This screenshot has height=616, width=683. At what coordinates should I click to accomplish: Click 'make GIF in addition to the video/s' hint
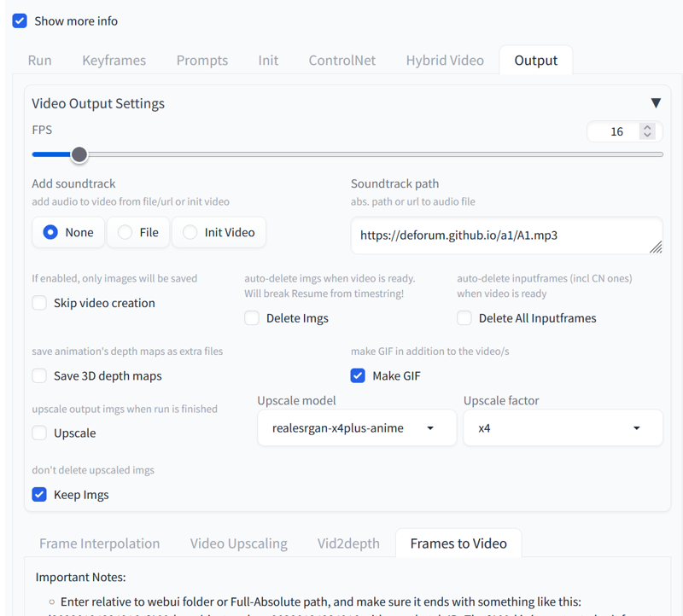click(x=430, y=351)
